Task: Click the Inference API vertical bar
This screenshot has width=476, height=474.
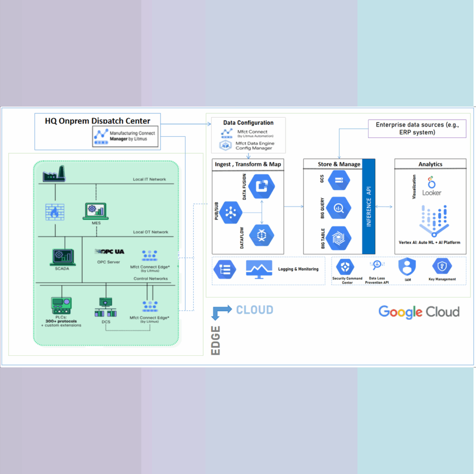Action: coord(369,207)
